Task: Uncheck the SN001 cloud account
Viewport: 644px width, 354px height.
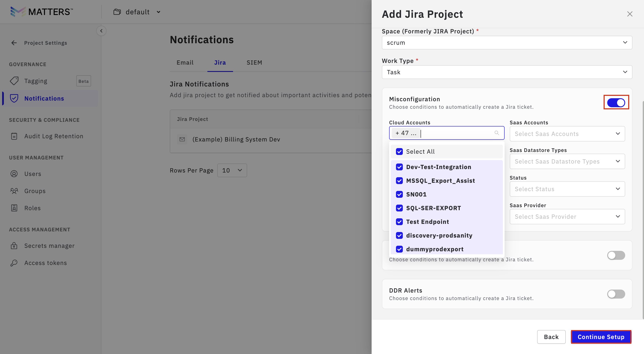Action: (x=399, y=194)
